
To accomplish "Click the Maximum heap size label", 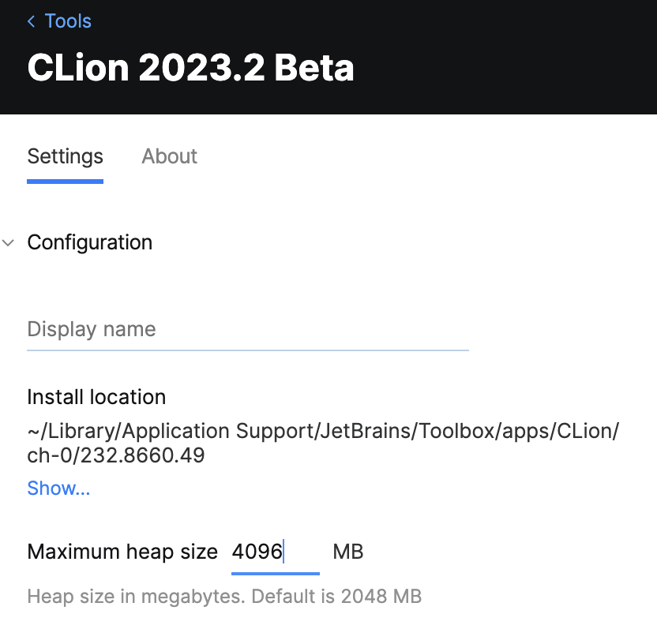I will 122,552.
